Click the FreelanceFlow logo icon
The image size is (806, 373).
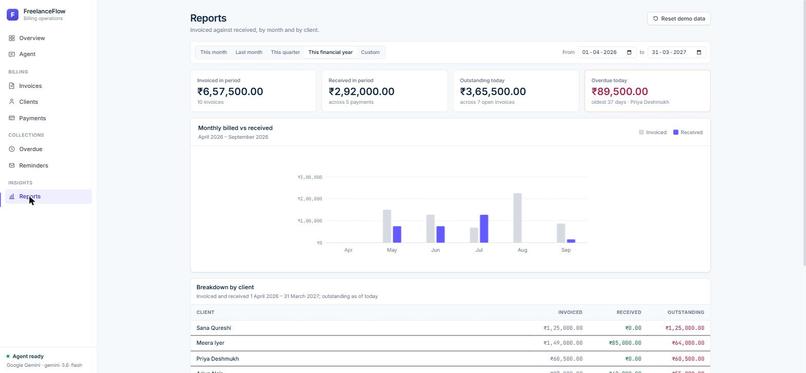pos(12,14)
